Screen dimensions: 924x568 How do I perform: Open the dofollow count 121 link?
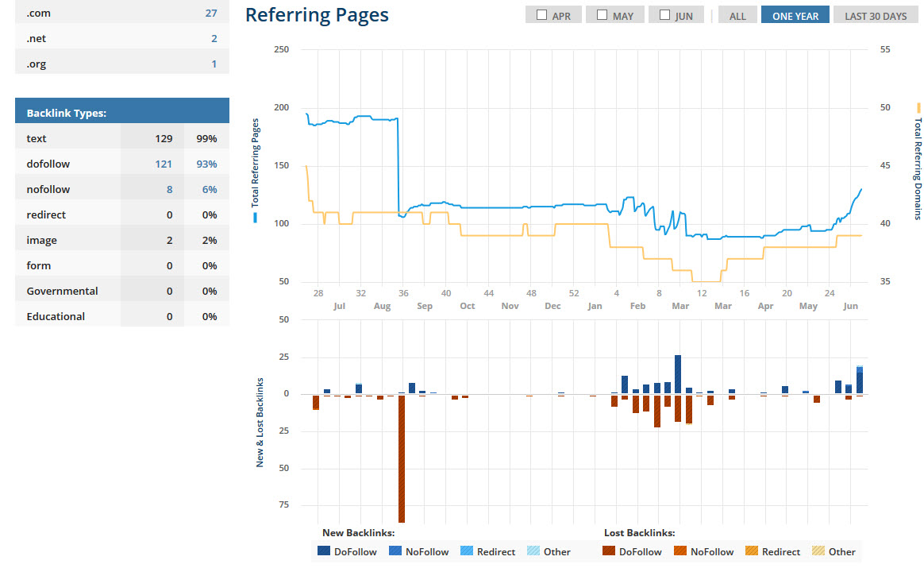tap(164, 164)
